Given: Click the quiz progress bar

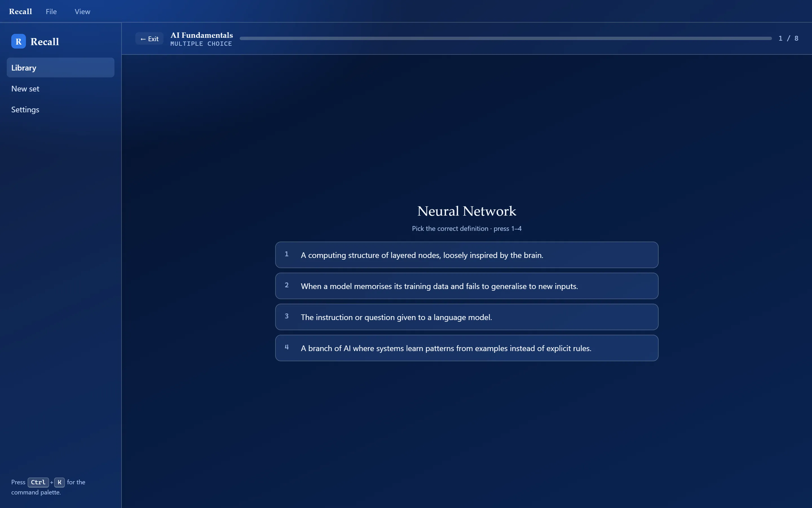Looking at the screenshot, I should pyautogui.click(x=506, y=38).
